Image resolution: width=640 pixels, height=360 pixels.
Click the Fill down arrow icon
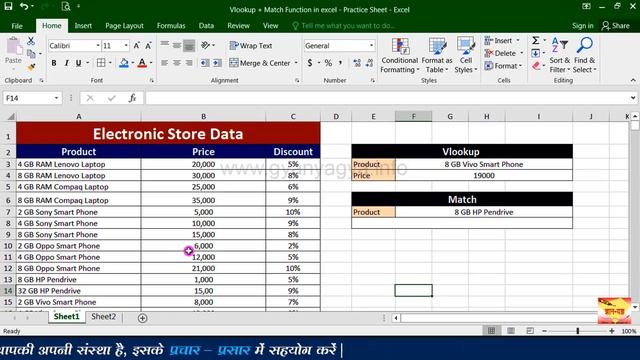tap(536, 53)
